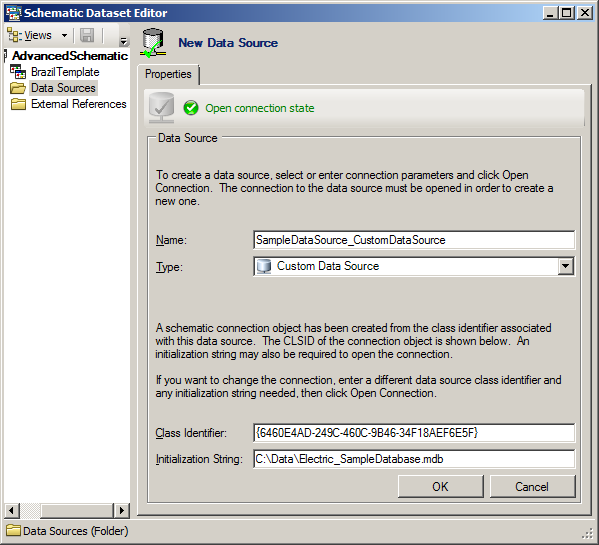The width and height of the screenshot is (599, 545).
Task: Select the AdvancedSchematic root node
Action: [70, 56]
